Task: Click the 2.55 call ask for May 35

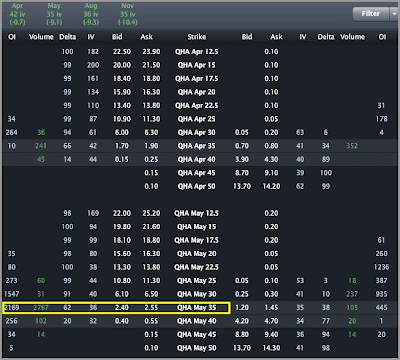Action: pos(151,308)
